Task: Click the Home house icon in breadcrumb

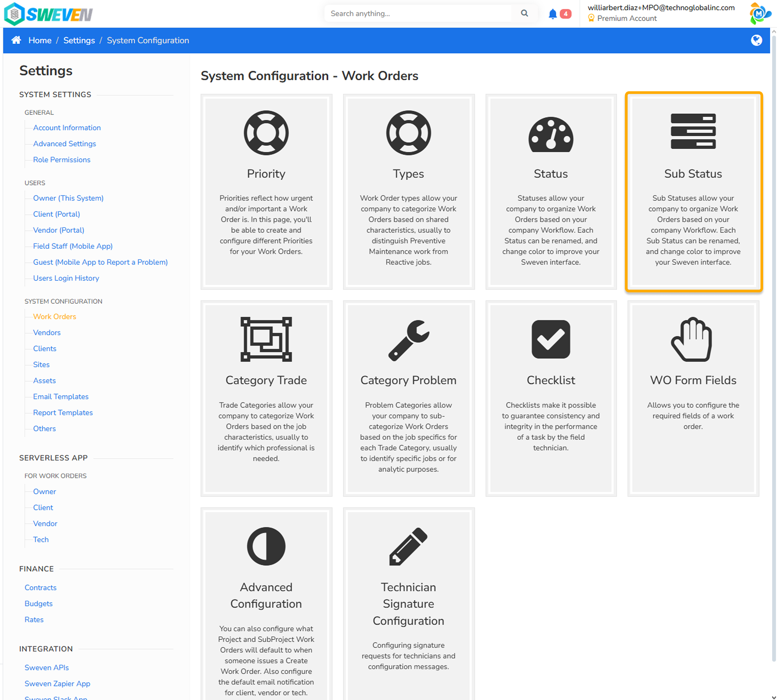Action: click(16, 40)
